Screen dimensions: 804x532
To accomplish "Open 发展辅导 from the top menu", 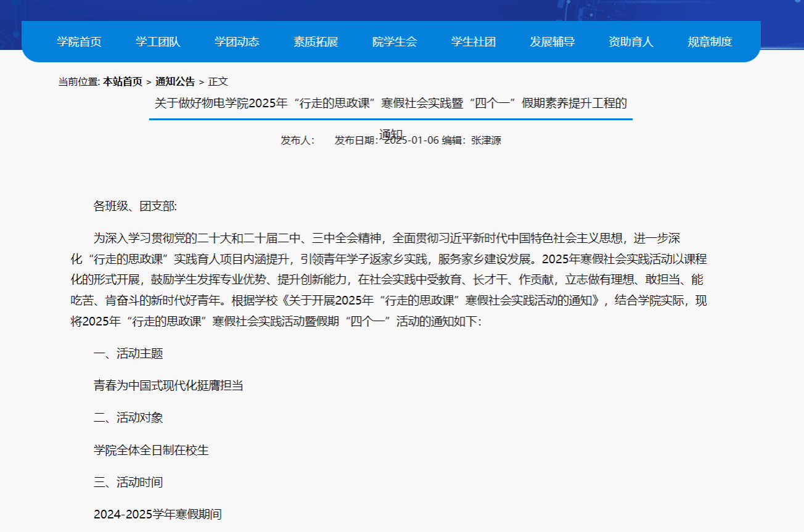I will tap(552, 42).
